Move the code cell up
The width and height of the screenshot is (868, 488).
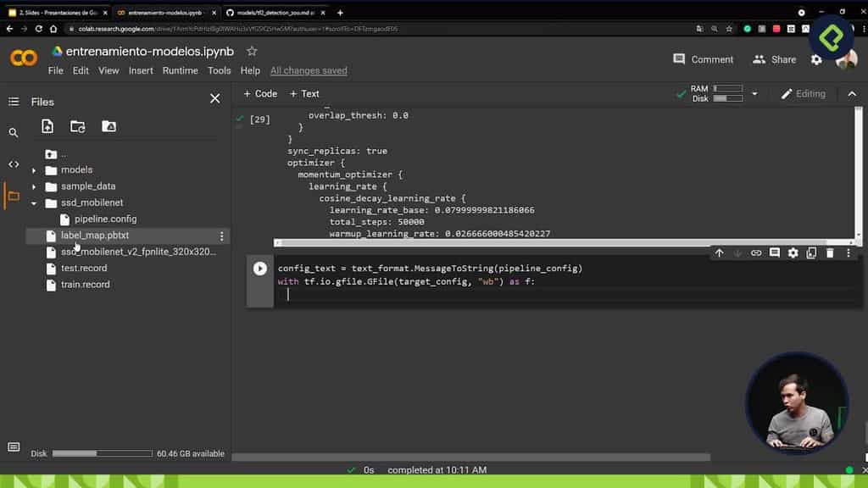click(720, 252)
